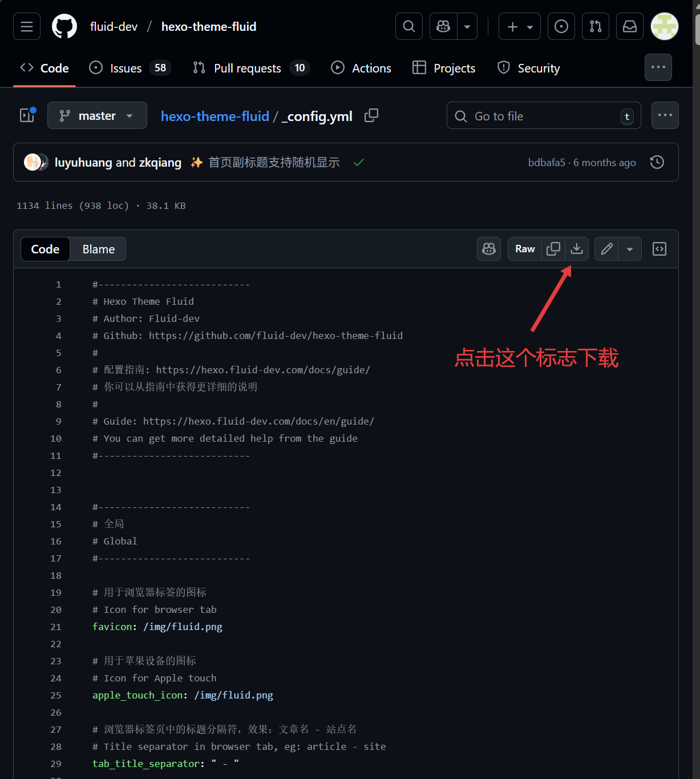Image resolution: width=700 pixels, height=779 pixels.
Task: Select the Blame view toggle
Action: 99,249
